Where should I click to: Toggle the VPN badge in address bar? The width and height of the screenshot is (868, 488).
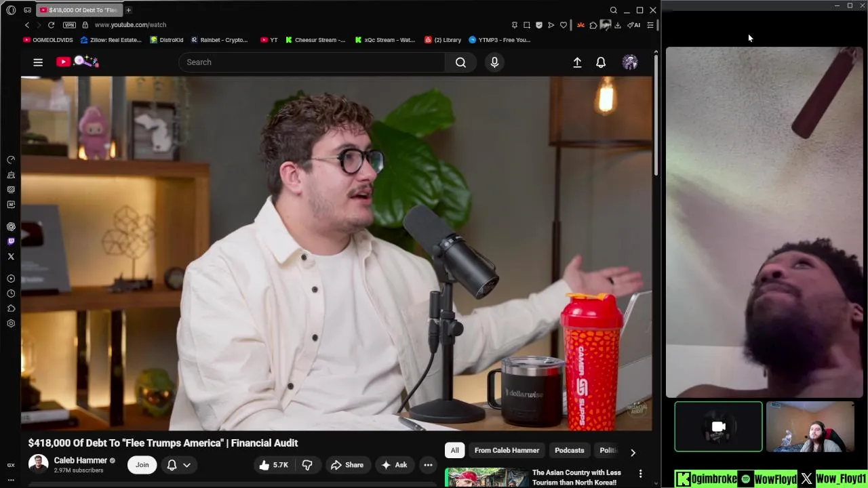(x=69, y=25)
